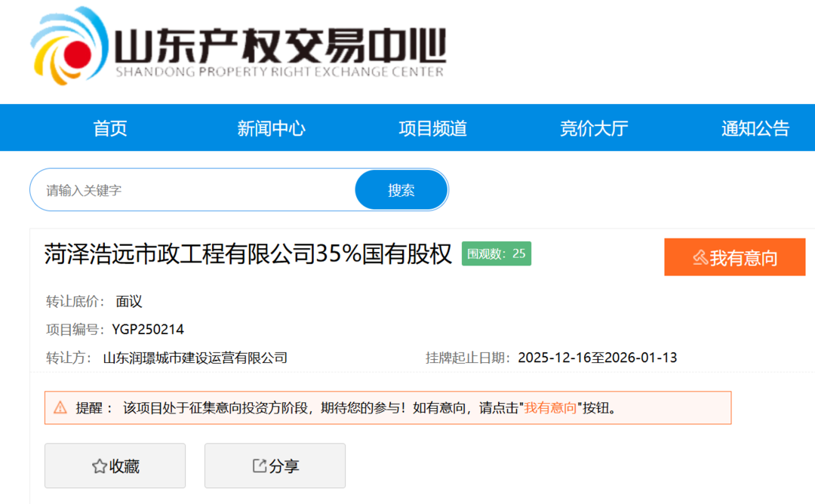The height and width of the screenshot is (504, 815).
Task: Open the 竞价大厅 navigation item
Action: (594, 128)
